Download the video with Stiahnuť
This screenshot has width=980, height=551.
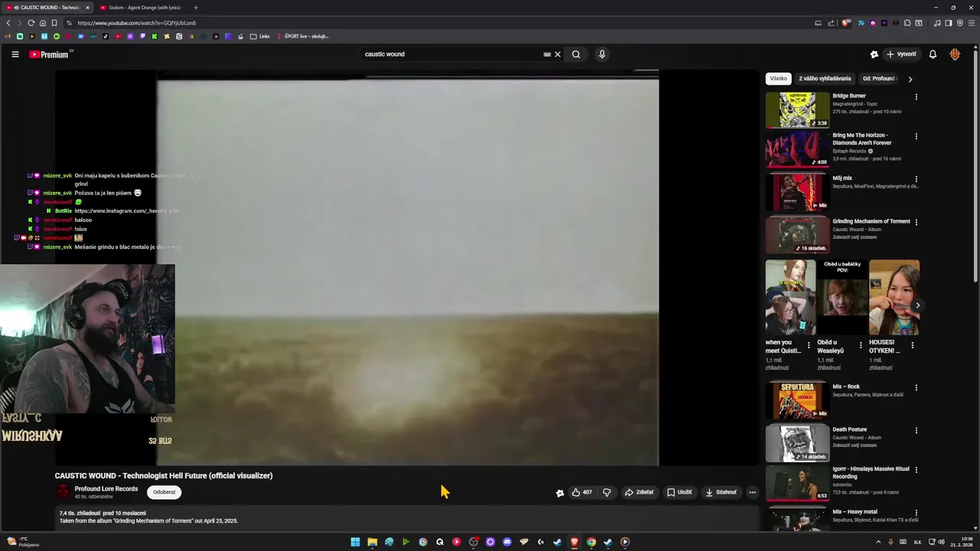click(x=721, y=492)
